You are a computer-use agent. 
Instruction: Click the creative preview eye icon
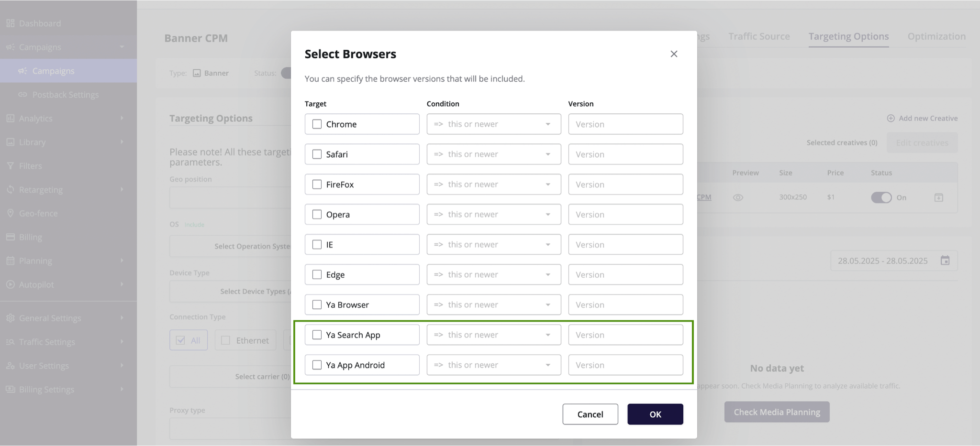738,197
